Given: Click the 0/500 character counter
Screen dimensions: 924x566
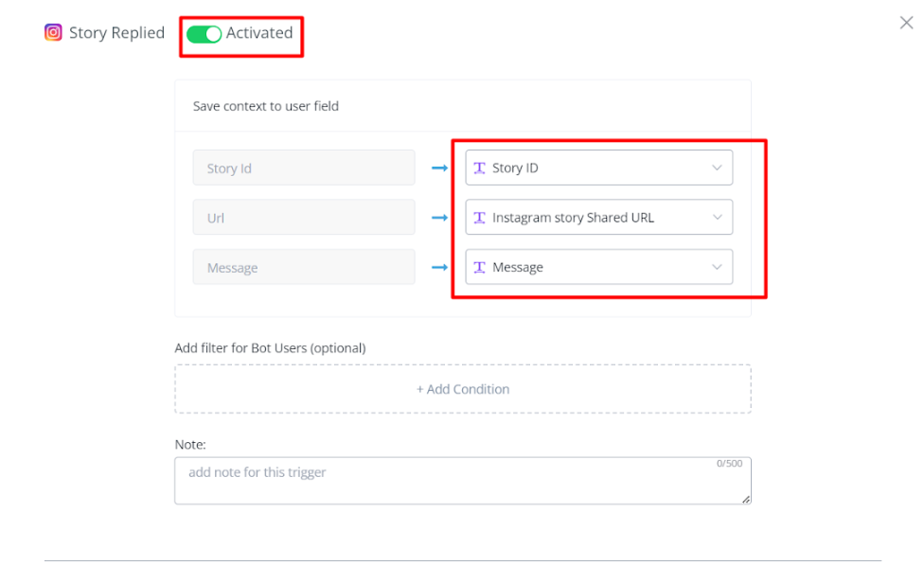Looking at the screenshot, I should pos(729,464).
